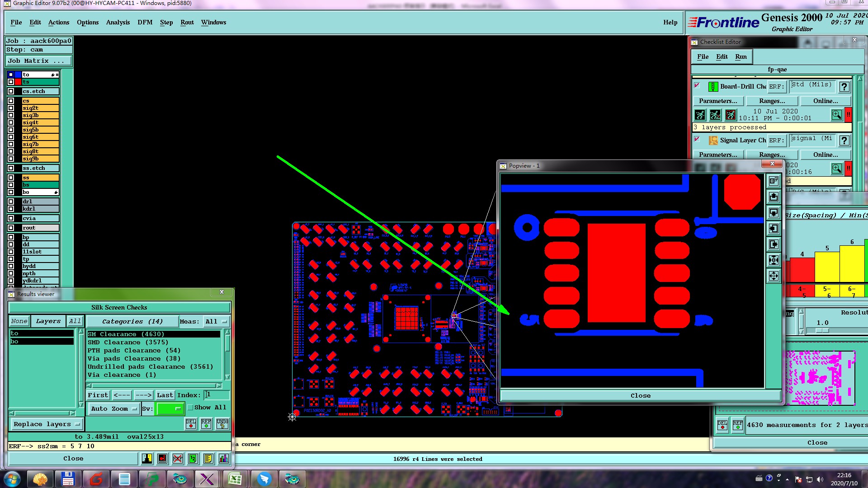Click the Last result navigation button
Screen dimensions: 868x488
tap(165, 395)
